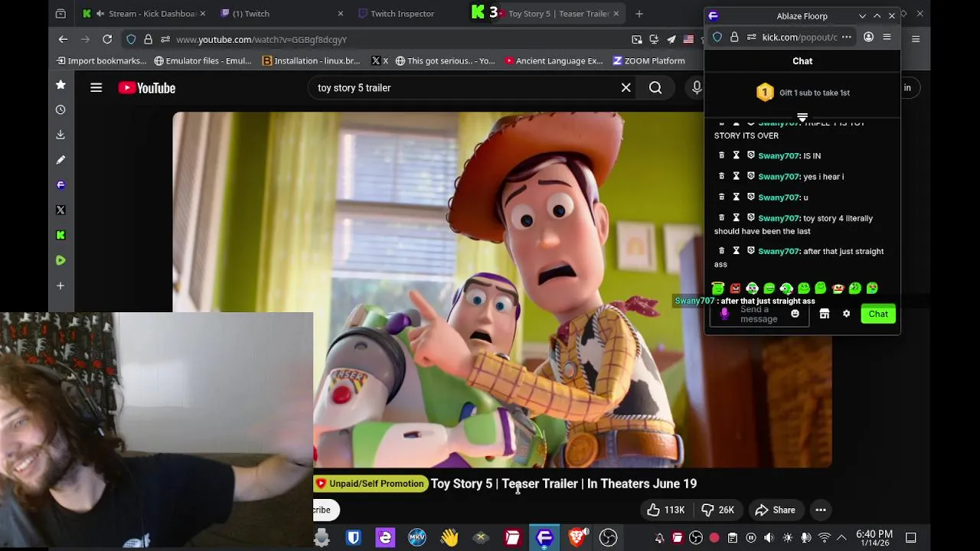Go back one page in the browser
Image resolution: width=980 pixels, height=551 pixels.
tap(63, 39)
